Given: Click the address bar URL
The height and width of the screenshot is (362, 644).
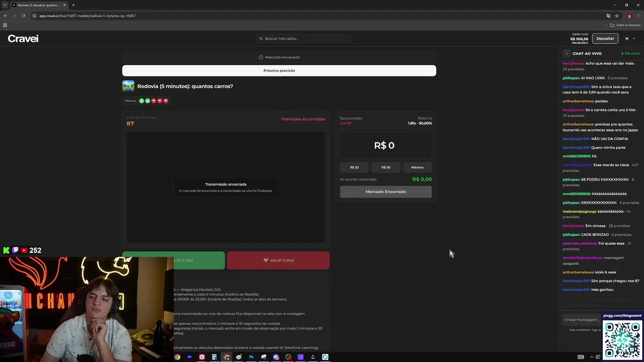Looking at the screenshot, I should point(88,16).
